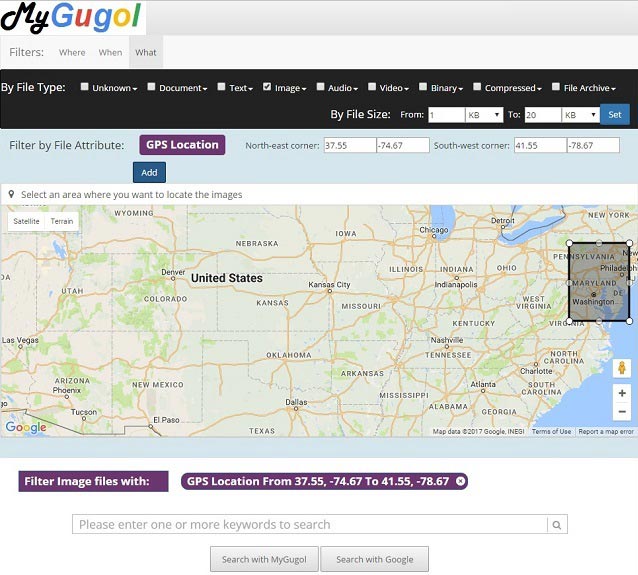Click the Kansas City label on map
Viewport: 638px width, 575px height.
[x=329, y=284]
